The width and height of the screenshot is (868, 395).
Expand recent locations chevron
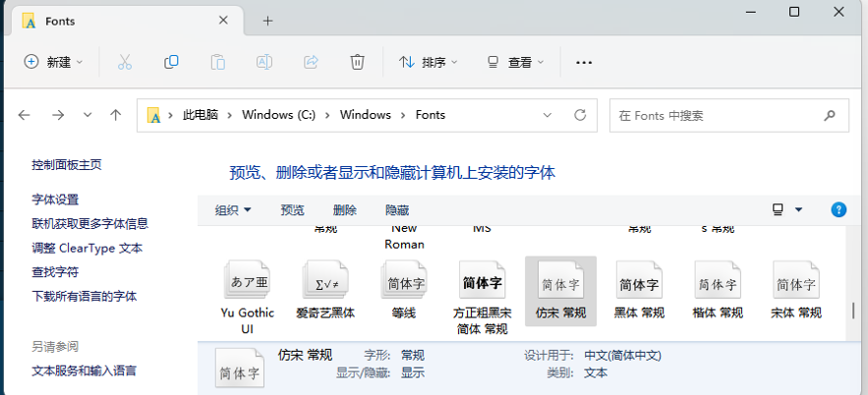click(87, 115)
